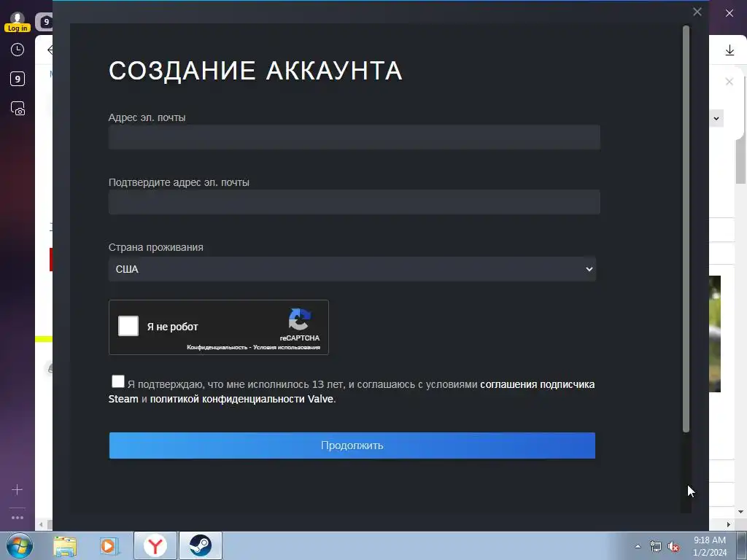The height and width of the screenshot is (560, 747).
Task: Click the Продолжить button
Action: pos(352,446)
